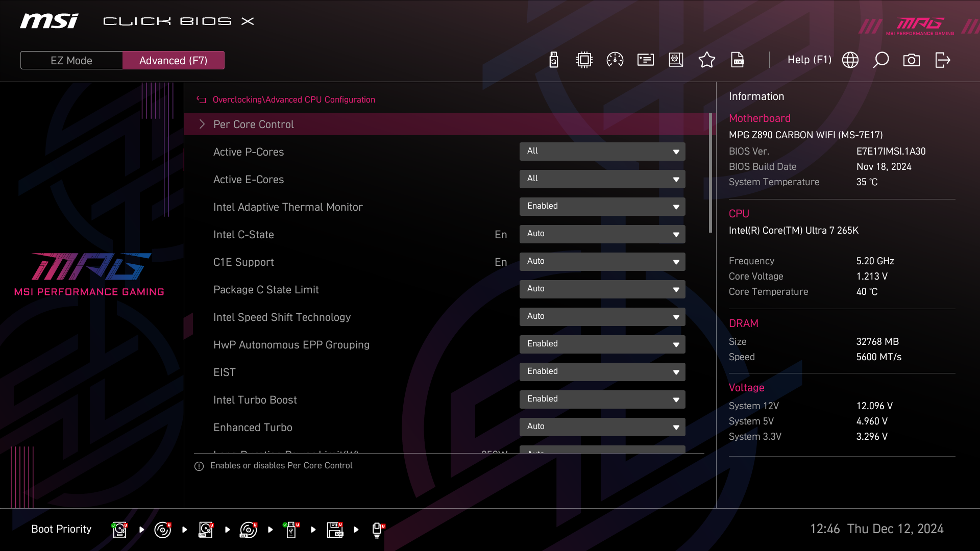
Task: Open the LOG file icon
Action: (x=738, y=60)
